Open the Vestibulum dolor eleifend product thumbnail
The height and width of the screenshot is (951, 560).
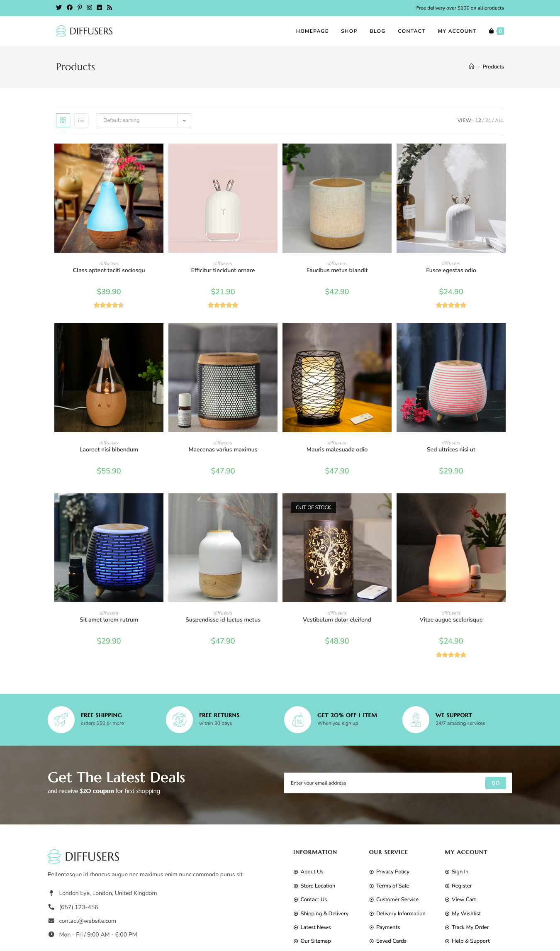[x=337, y=548]
